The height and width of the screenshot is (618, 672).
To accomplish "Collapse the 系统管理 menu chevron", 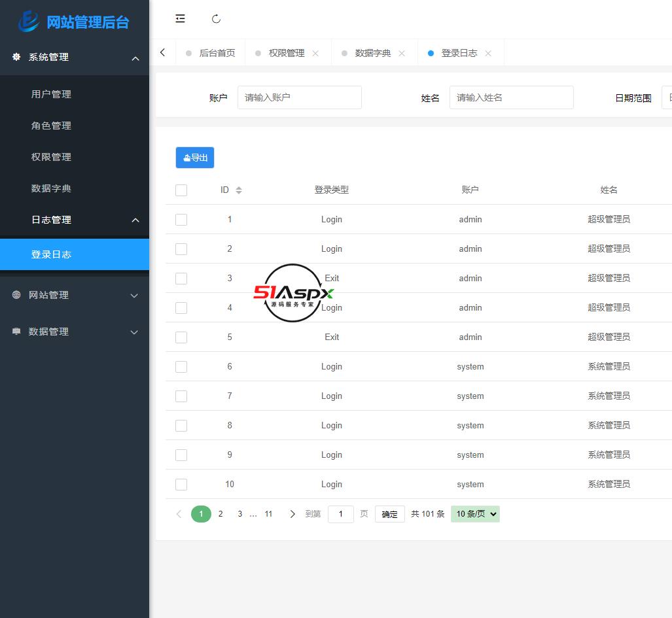I will pyautogui.click(x=135, y=58).
